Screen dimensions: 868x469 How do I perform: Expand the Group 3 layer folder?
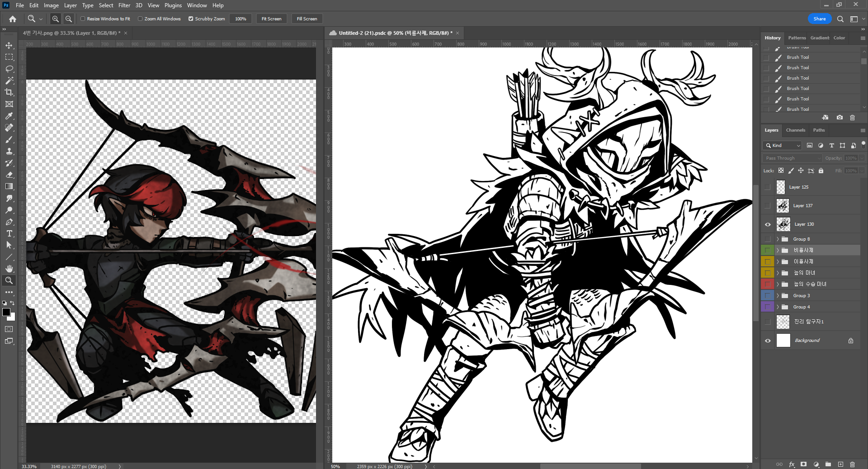click(x=778, y=296)
